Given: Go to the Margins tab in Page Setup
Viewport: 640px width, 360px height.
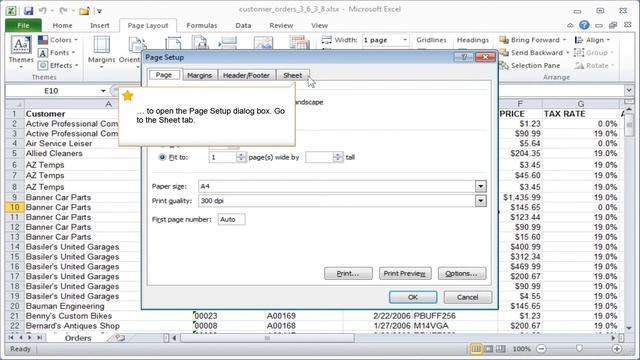Looking at the screenshot, I should click(x=200, y=75).
